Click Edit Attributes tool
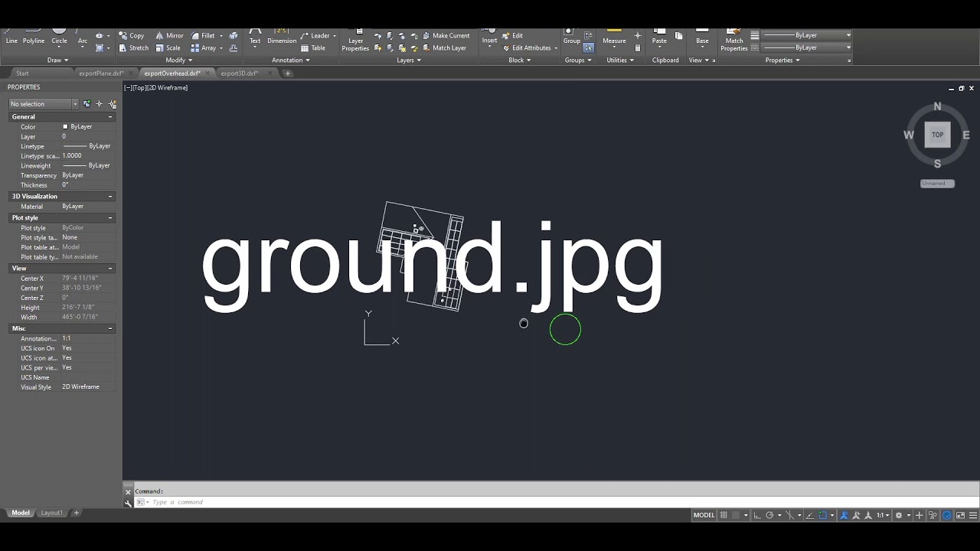This screenshot has width=980, height=551. (527, 47)
